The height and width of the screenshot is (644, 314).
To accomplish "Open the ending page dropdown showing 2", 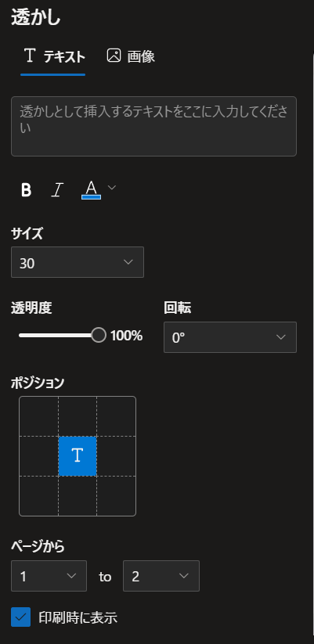I will [161, 576].
